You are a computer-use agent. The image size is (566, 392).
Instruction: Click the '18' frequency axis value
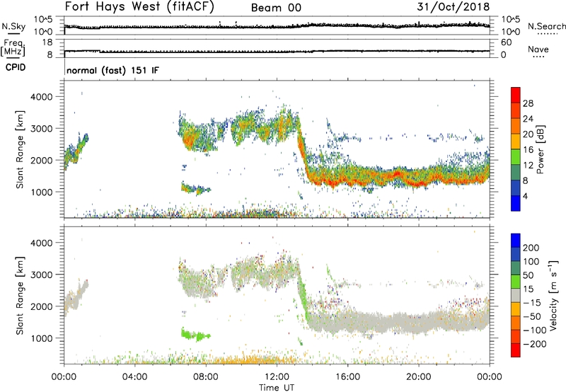click(47, 42)
